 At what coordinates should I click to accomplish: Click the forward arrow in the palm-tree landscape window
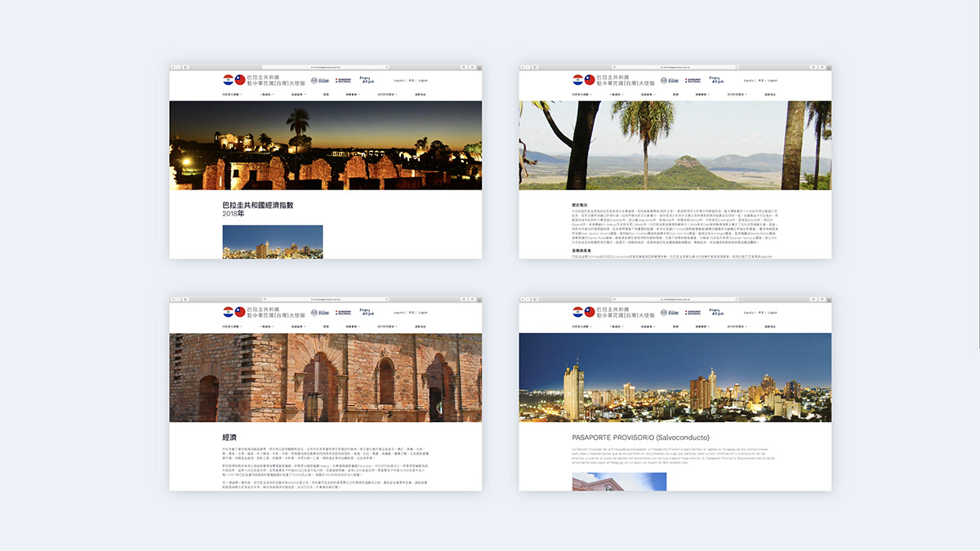[529, 67]
